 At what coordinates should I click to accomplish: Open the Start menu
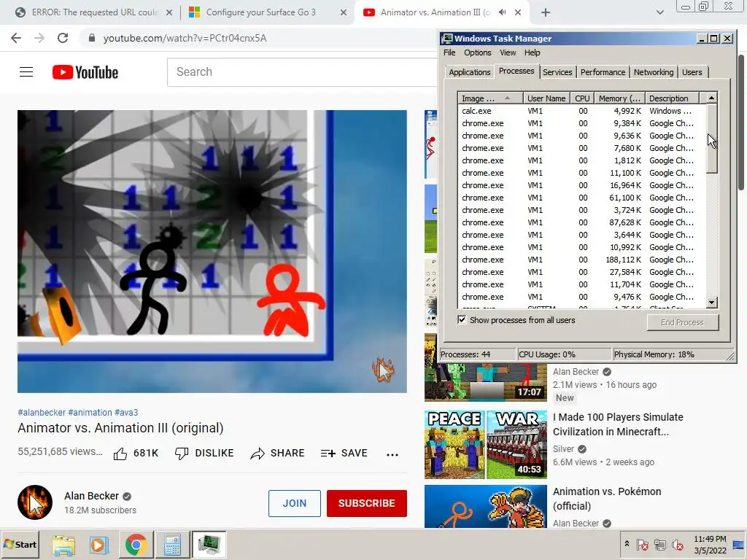pyautogui.click(x=20, y=544)
